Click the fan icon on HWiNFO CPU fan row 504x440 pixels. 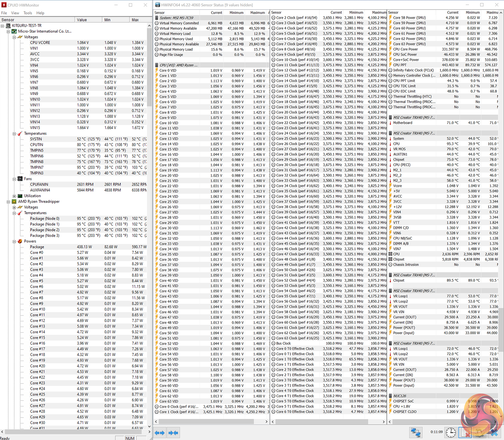[x=390, y=254]
